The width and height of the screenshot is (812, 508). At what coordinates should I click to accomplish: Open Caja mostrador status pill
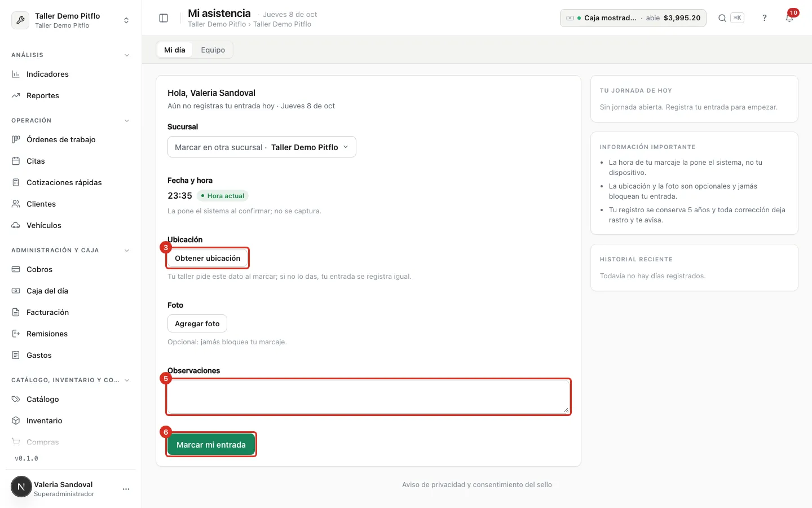pyautogui.click(x=633, y=18)
